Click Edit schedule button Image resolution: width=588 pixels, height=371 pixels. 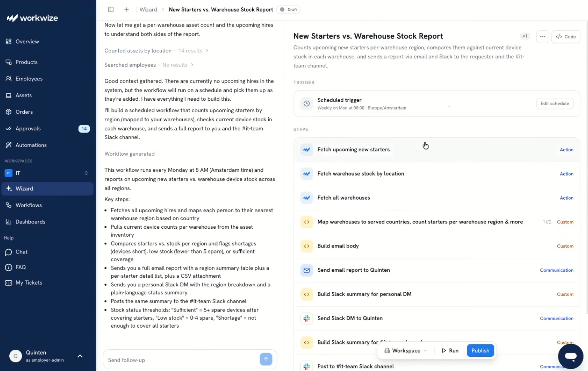[x=555, y=104]
